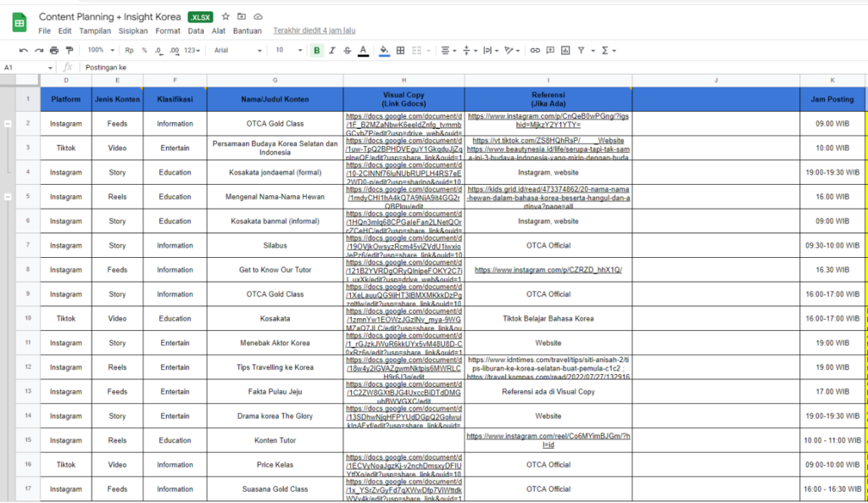Pick a text color

(x=363, y=50)
